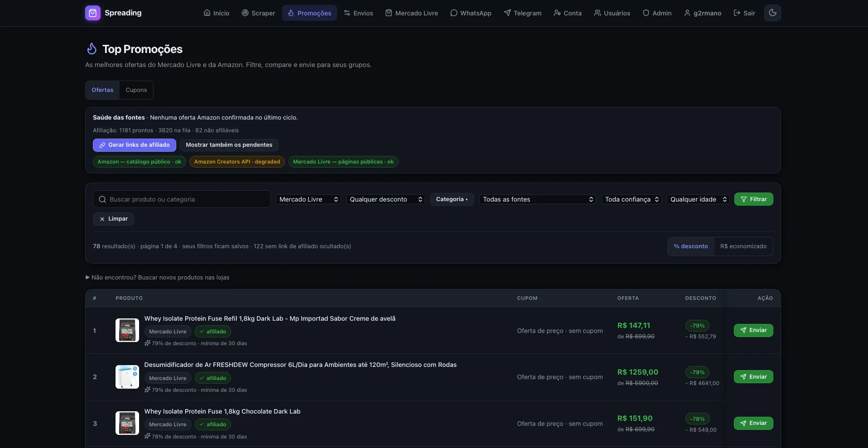Click Sair to log out

tap(744, 13)
